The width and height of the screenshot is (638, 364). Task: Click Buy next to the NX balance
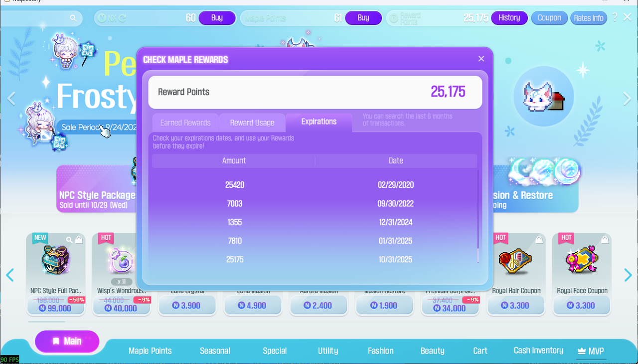coord(217,18)
